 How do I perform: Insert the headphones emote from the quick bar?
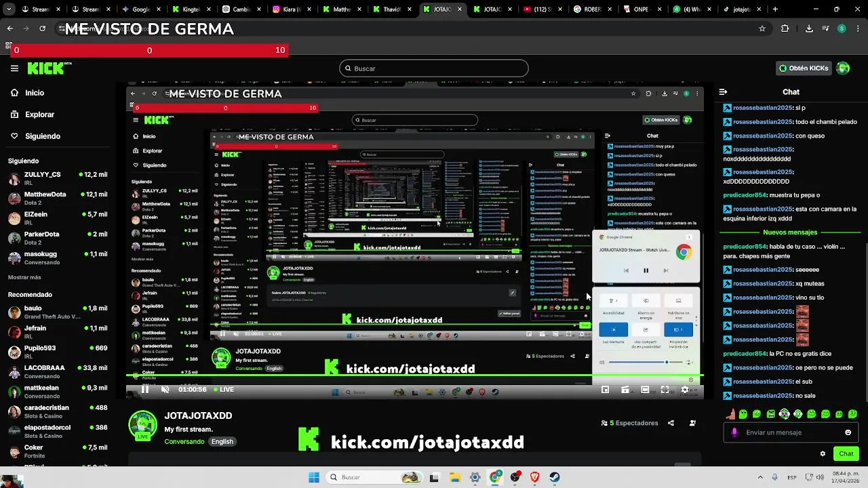(784, 414)
